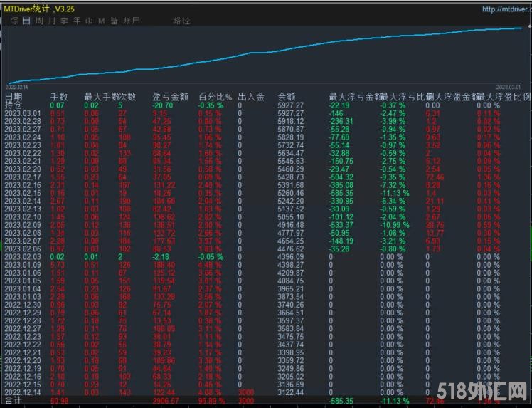This screenshot has width=532, height=408.
Task: Click the MTDriver统计 V3.25 title
Action: point(39,9)
